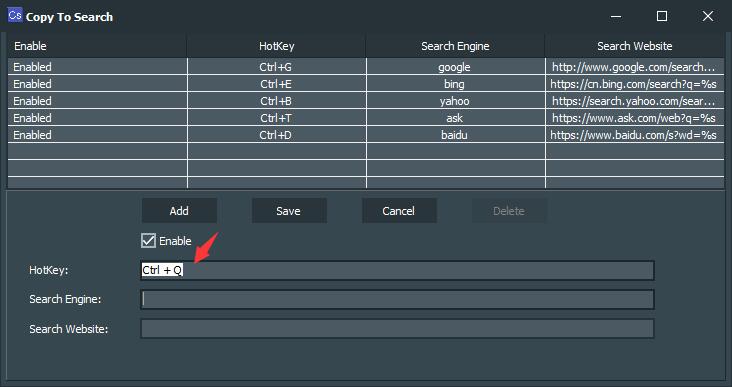Click Enabled in the yahoo row
Viewport: 732px width, 387px height.
tap(97, 101)
